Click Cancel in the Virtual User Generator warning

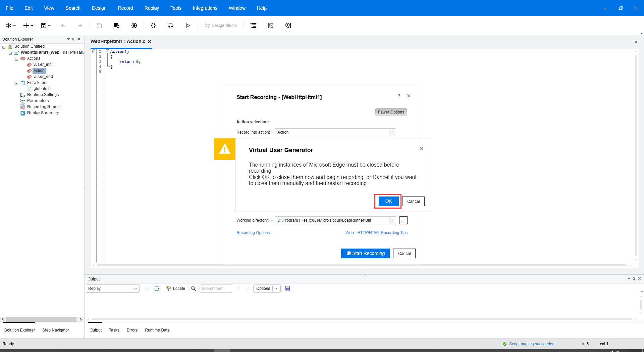point(413,202)
